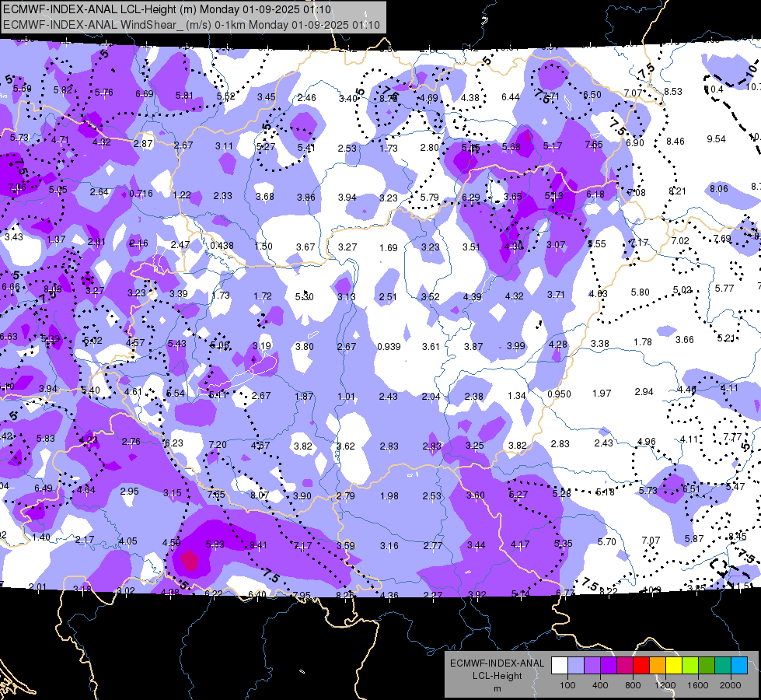Click the wind shear value 1.98
Screen dimensions: 761x700
[x=389, y=496]
